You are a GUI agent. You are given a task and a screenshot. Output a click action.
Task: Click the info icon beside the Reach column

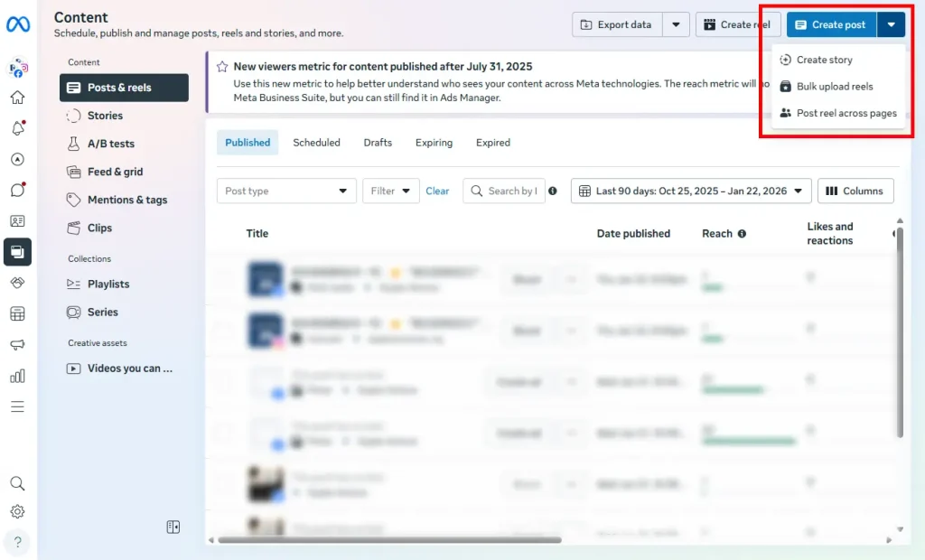point(743,232)
